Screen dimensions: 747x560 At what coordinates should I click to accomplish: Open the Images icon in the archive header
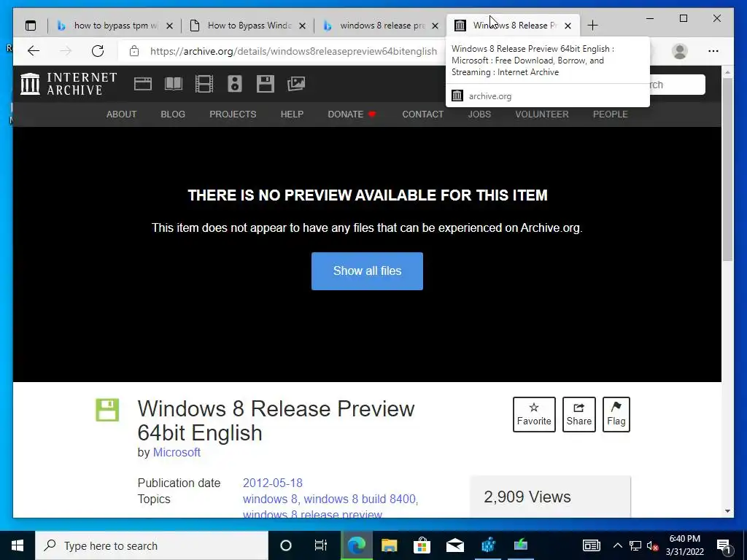pyautogui.click(x=296, y=84)
